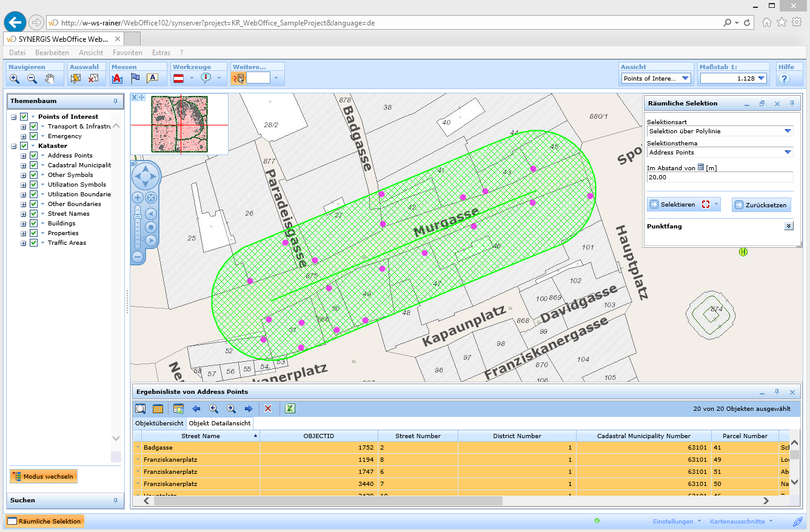Open the Favoriten menu
The height and width of the screenshot is (532, 810).
point(127,53)
